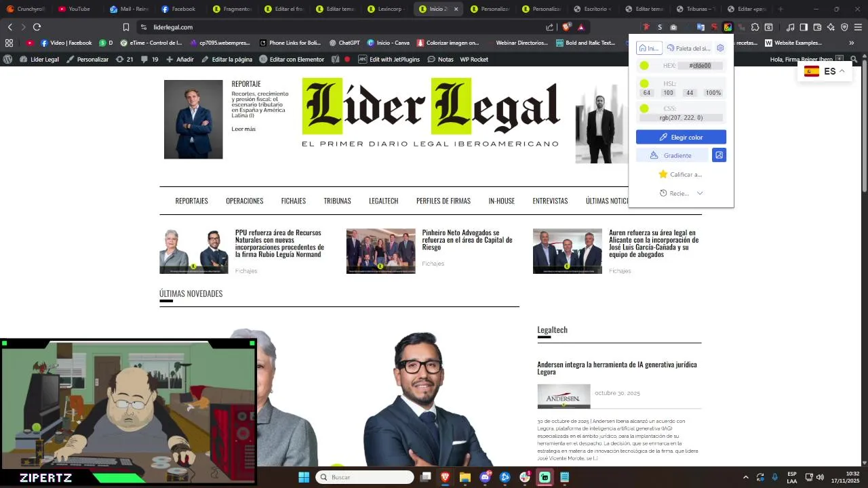The image size is (868, 488).
Task: Click the CSS rgb(207, 222, 0) field
Action: coord(681,117)
